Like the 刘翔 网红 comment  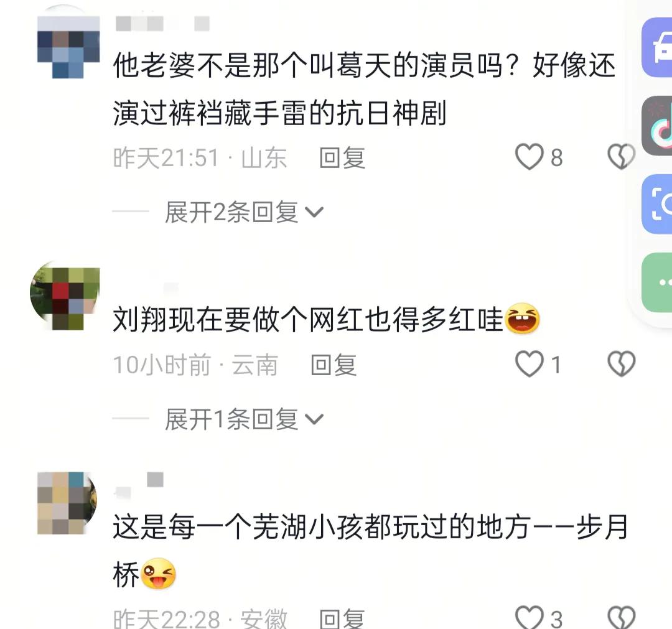tap(530, 364)
